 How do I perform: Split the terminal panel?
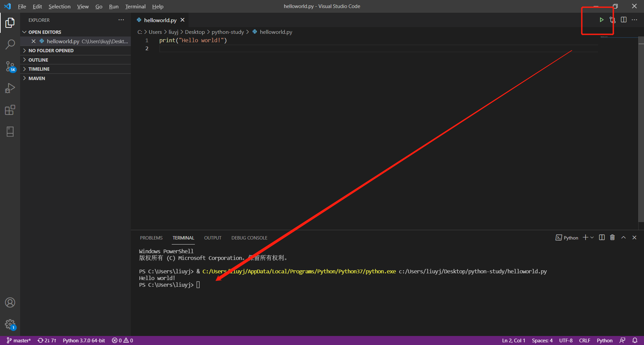pyautogui.click(x=602, y=237)
